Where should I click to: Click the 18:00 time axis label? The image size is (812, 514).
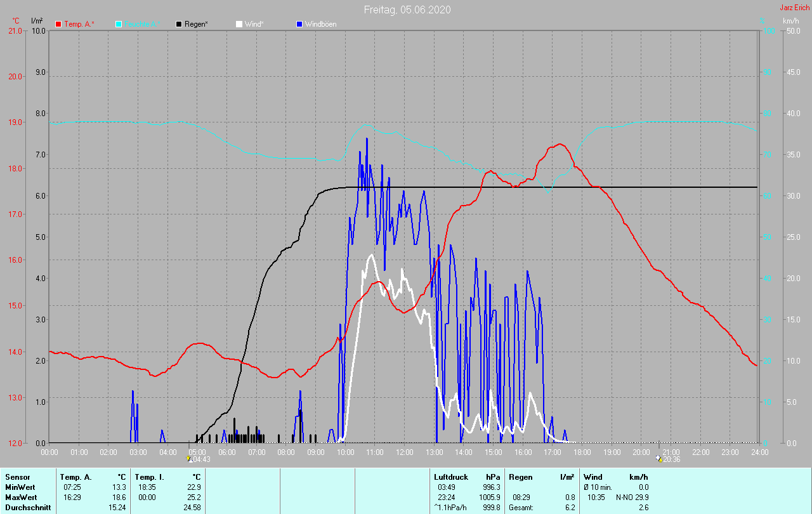[x=582, y=452]
